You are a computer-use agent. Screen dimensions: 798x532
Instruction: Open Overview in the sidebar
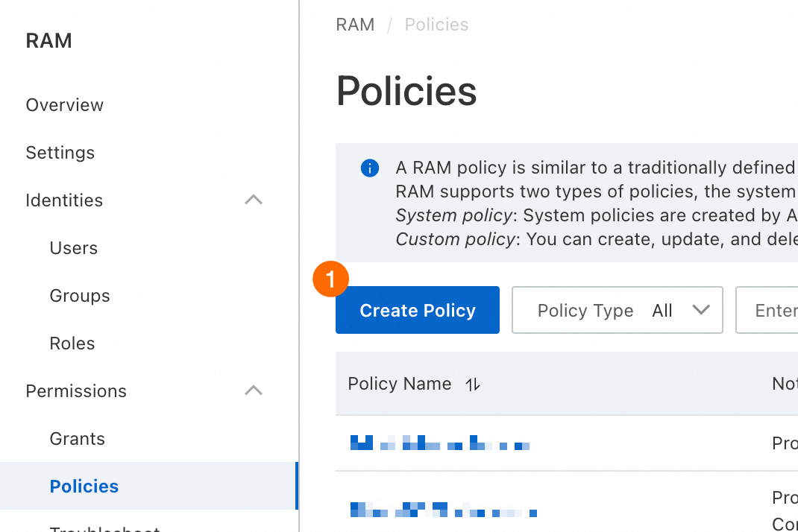coord(65,105)
